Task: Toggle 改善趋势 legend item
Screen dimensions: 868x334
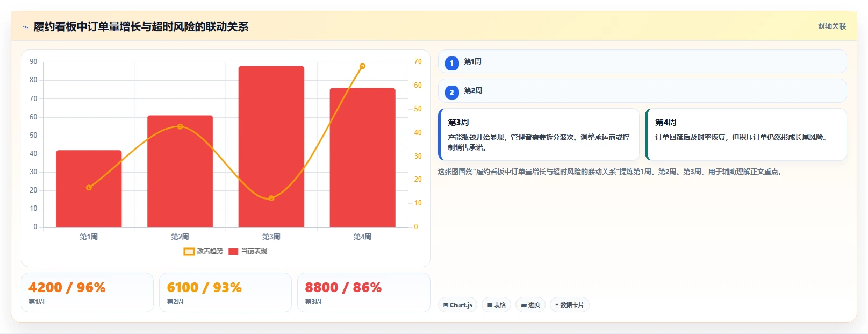Action: point(203,251)
